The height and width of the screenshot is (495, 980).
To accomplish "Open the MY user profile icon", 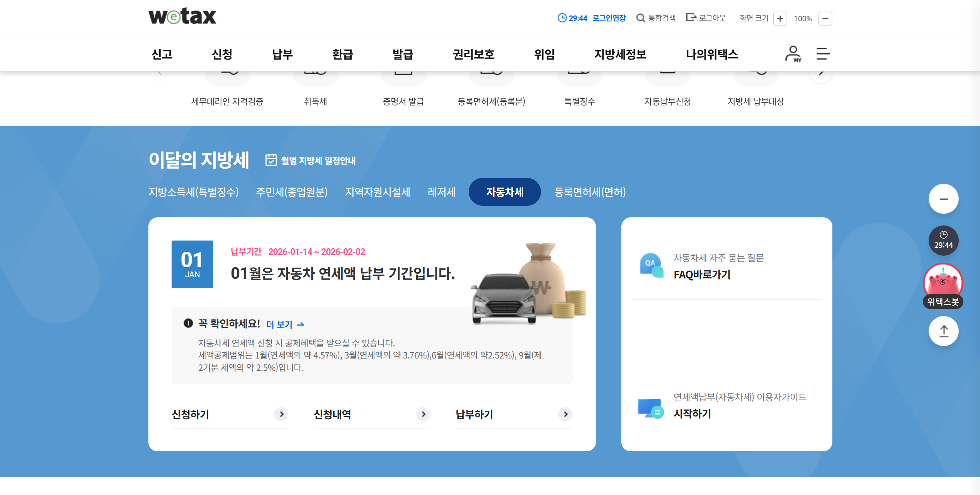I will (x=793, y=54).
